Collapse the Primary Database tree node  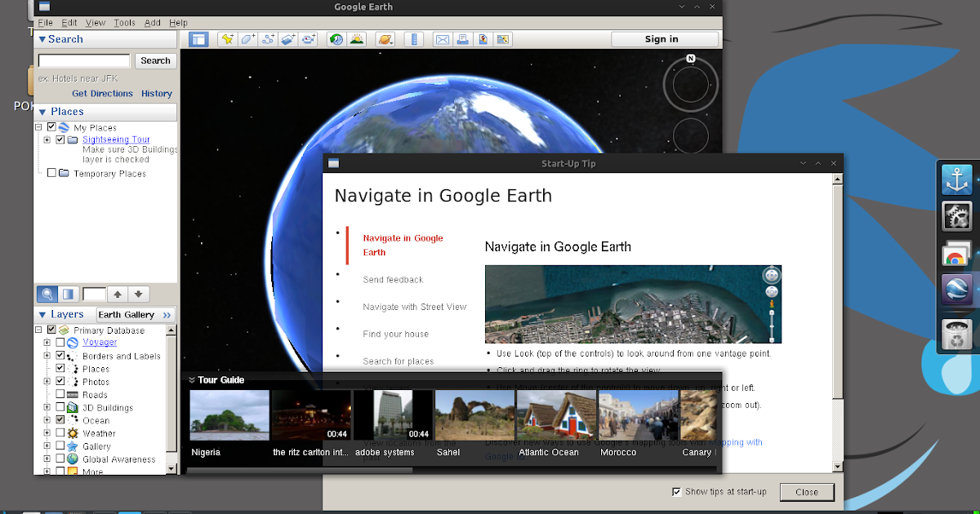38,330
